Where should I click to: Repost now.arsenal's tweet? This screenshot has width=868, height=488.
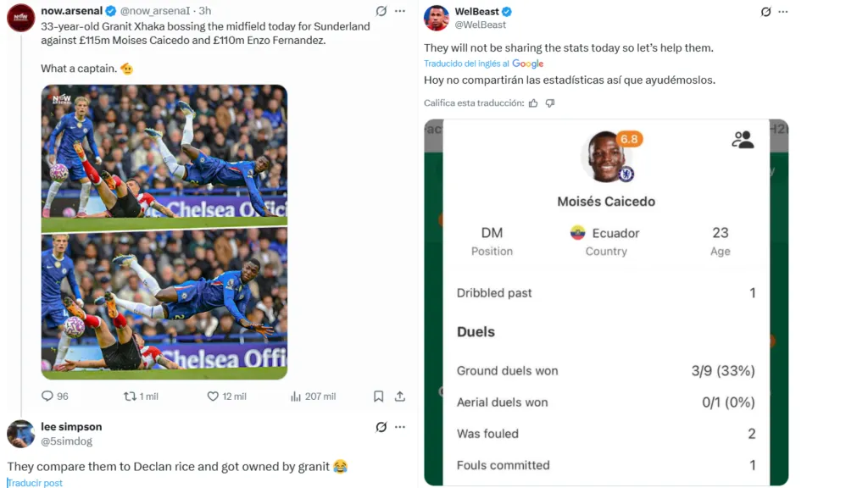(129, 395)
